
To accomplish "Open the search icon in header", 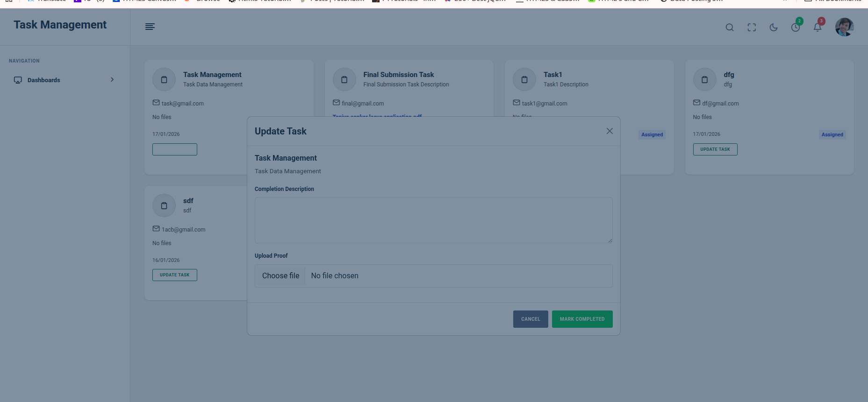I will click(x=729, y=28).
